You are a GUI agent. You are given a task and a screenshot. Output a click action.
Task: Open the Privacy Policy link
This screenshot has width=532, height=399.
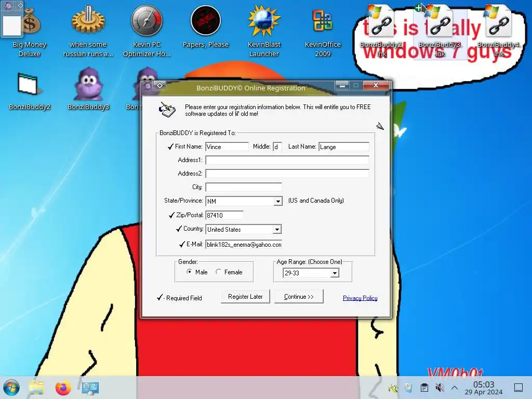(x=360, y=298)
